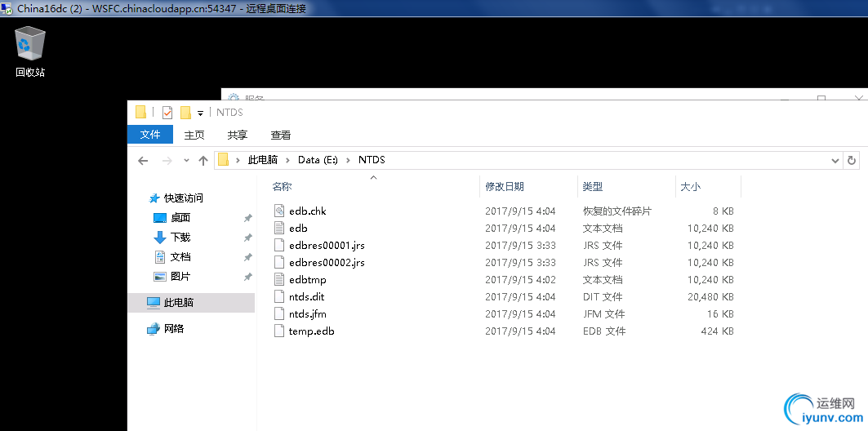This screenshot has height=431, width=868.
Task: Unpin Downloads (下载) from Quick access
Action: click(x=247, y=238)
